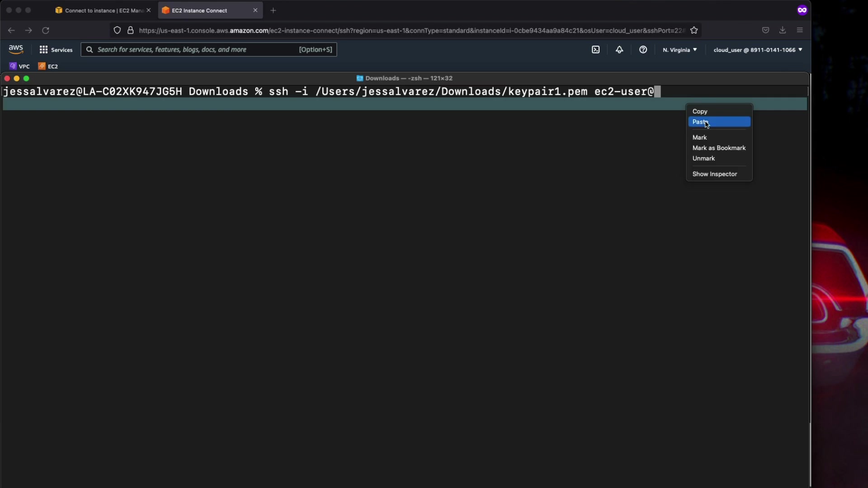Click the AWS logo home icon
868x488 pixels.
click(16, 49)
